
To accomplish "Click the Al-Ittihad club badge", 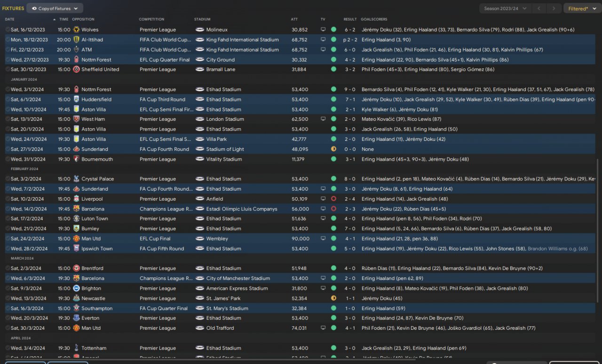I will pyautogui.click(x=76, y=39).
